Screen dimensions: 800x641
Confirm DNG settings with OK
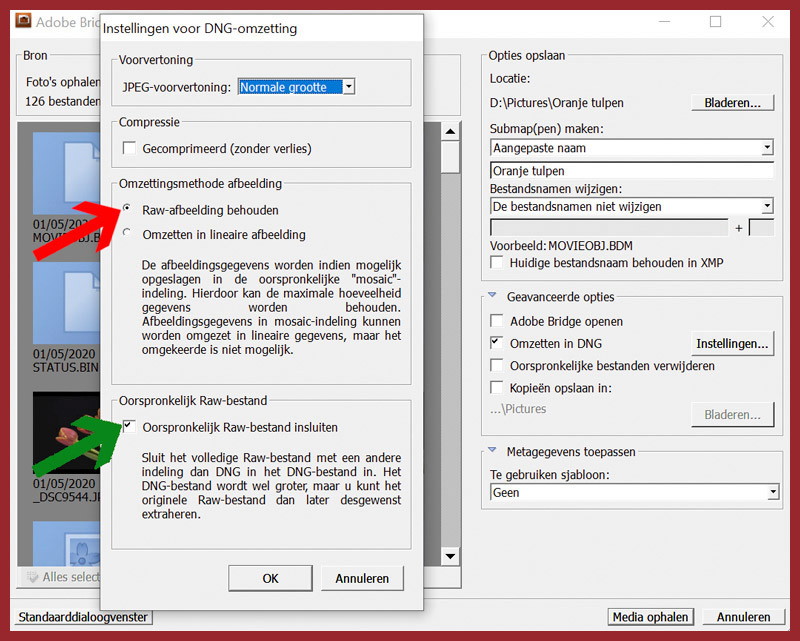270,578
